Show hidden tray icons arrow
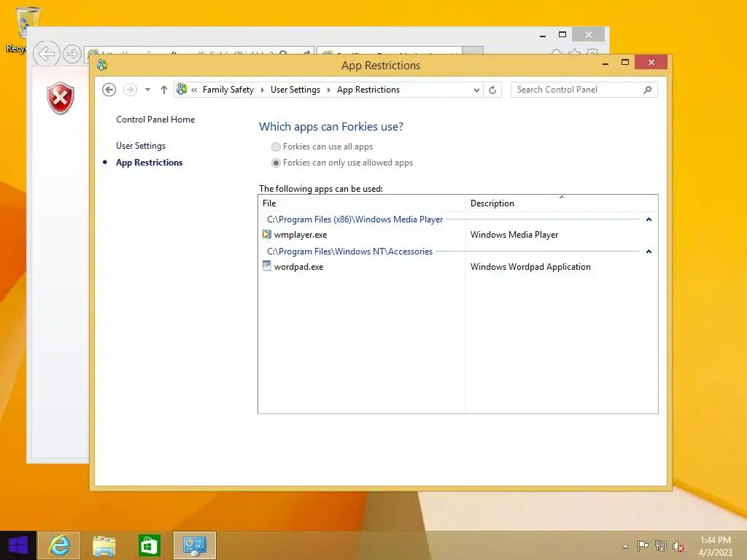The width and height of the screenshot is (747, 560). tap(625, 546)
